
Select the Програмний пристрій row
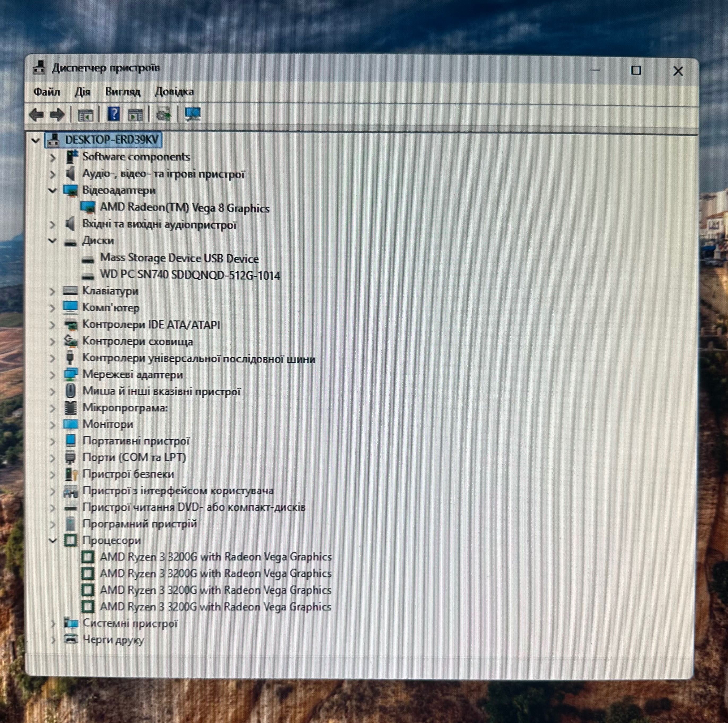pyautogui.click(x=139, y=524)
